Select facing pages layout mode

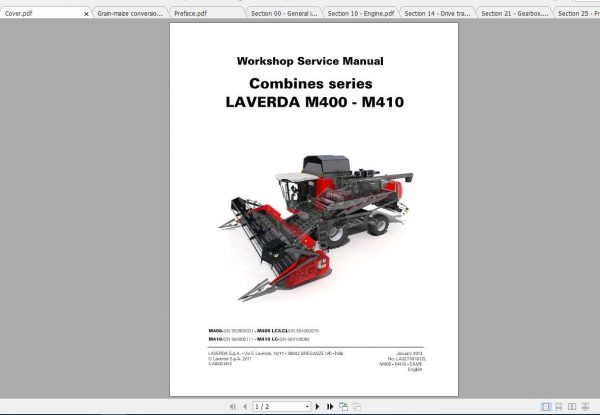tap(572, 407)
